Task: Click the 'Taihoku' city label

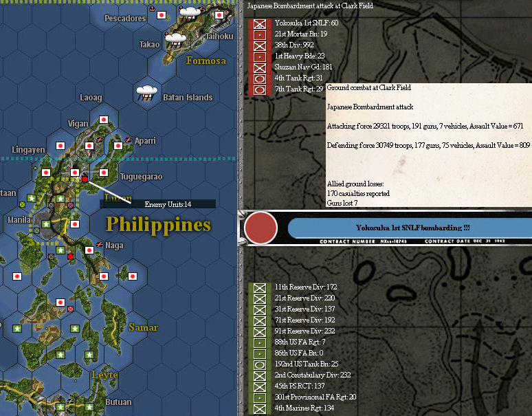Action: [219, 36]
